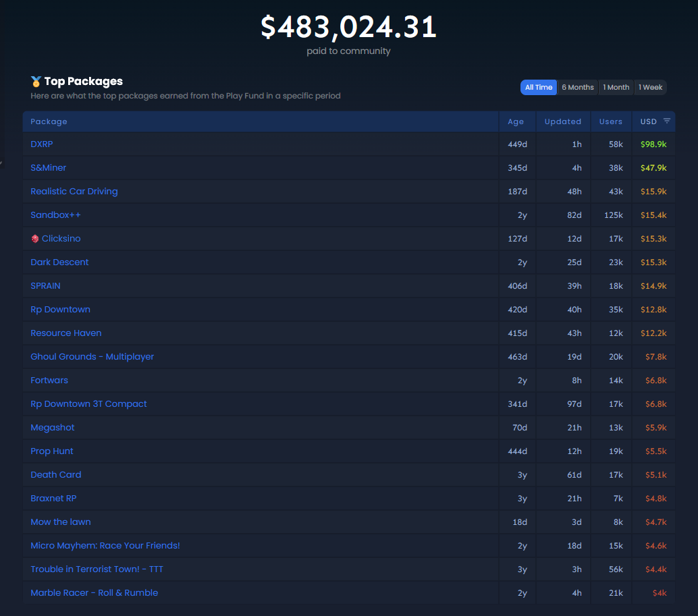Open the Death Card package

55,474
